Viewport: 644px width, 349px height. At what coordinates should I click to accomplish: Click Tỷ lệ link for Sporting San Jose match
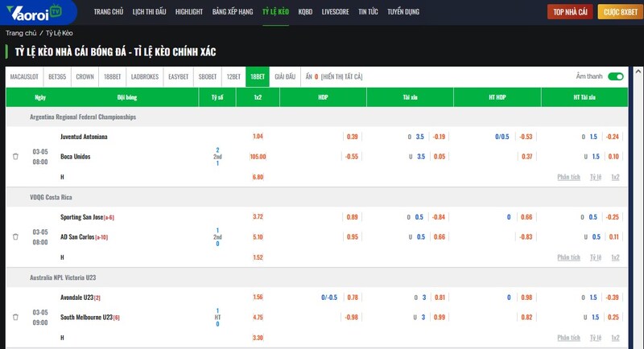(595, 257)
